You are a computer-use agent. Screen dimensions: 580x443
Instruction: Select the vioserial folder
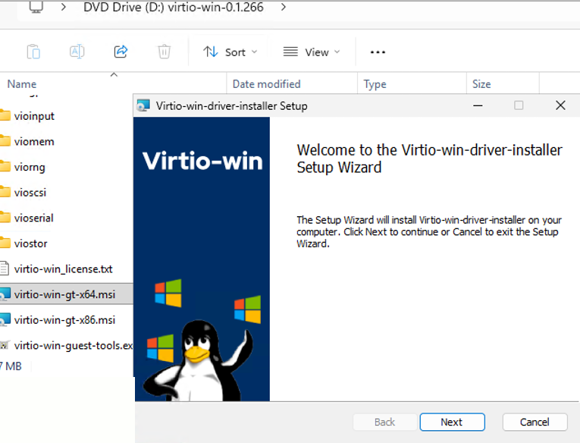point(34,218)
